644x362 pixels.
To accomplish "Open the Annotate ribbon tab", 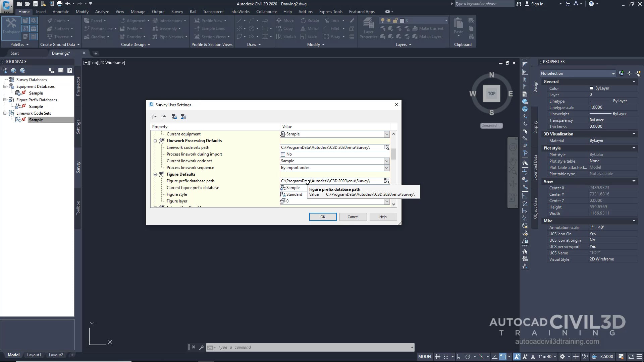I will click(61, 11).
